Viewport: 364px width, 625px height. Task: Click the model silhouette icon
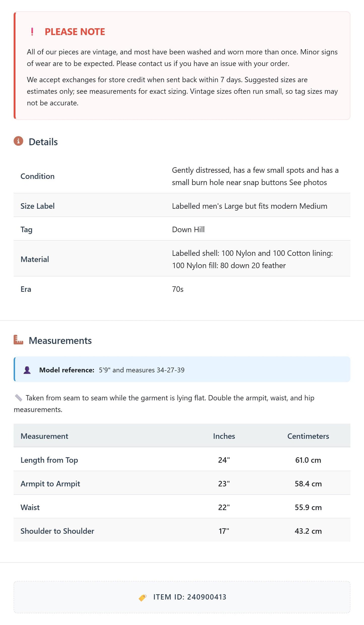[27, 370]
